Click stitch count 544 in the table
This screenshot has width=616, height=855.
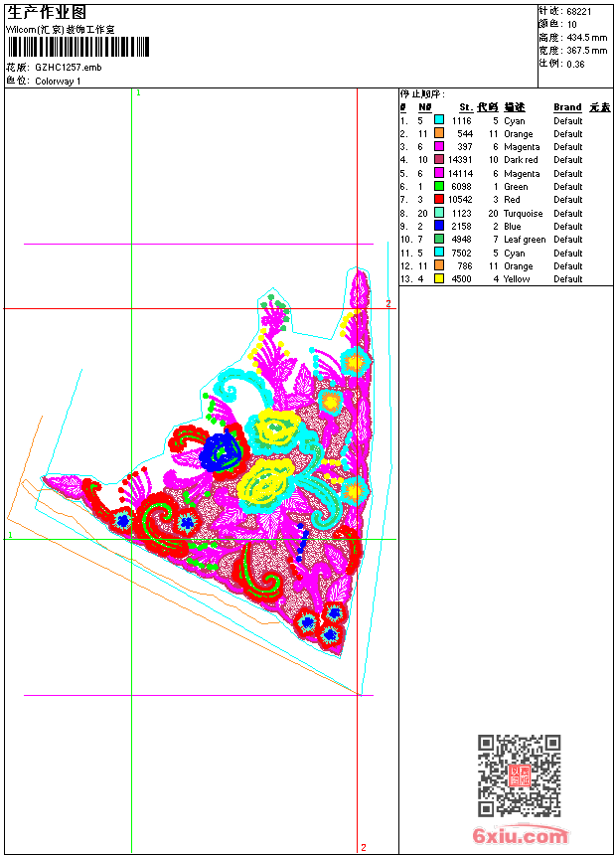pyautogui.click(x=465, y=133)
